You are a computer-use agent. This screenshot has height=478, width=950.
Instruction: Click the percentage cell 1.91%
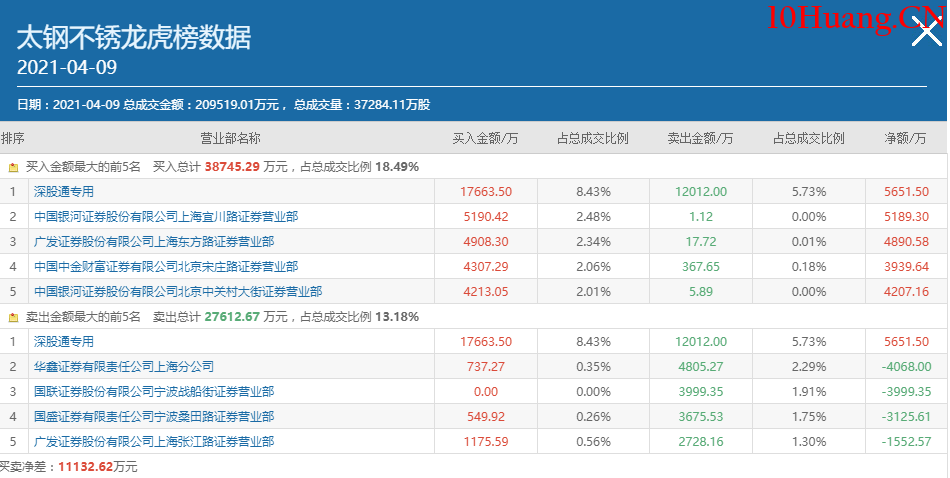(809, 391)
